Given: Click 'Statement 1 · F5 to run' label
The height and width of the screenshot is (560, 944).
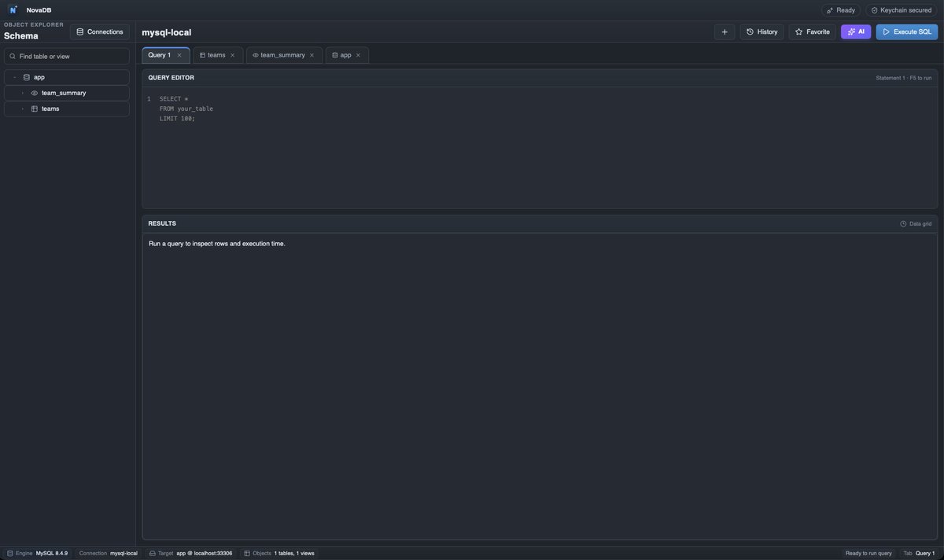Looking at the screenshot, I should (x=904, y=78).
